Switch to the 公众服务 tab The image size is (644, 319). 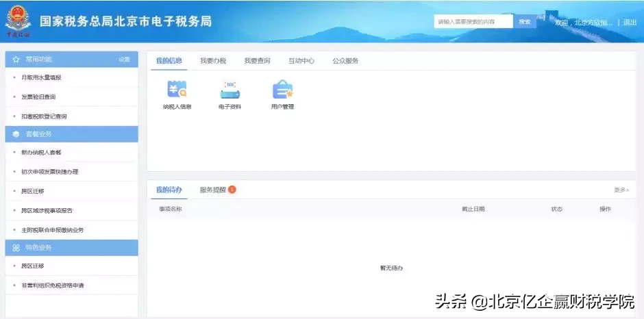coord(345,61)
